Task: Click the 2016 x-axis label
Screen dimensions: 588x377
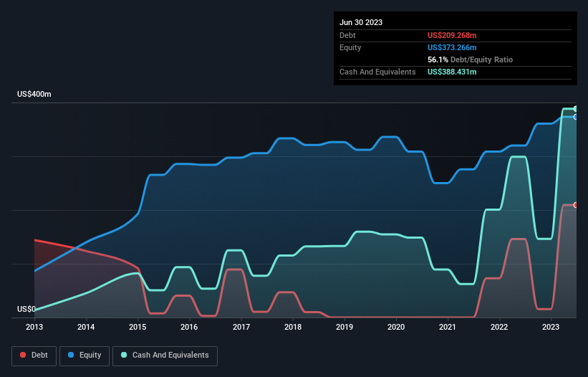Action: (x=189, y=327)
